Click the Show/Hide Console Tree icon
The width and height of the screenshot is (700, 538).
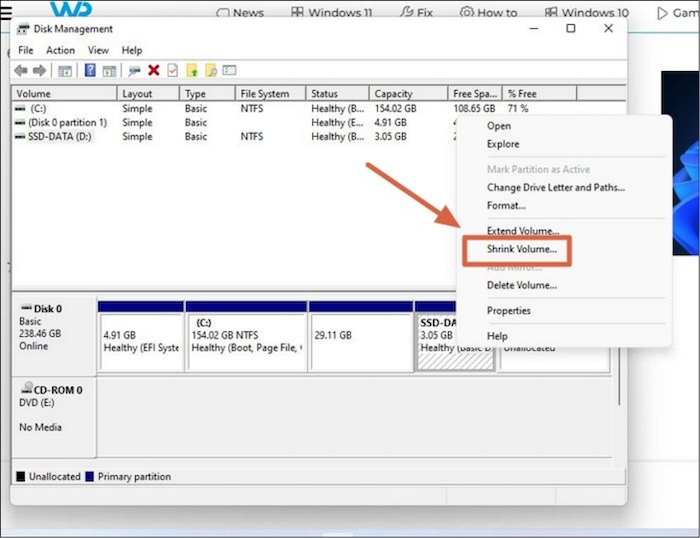65,70
